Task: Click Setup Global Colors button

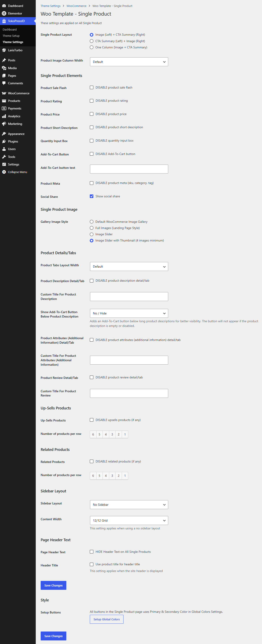Action: click(107, 619)
